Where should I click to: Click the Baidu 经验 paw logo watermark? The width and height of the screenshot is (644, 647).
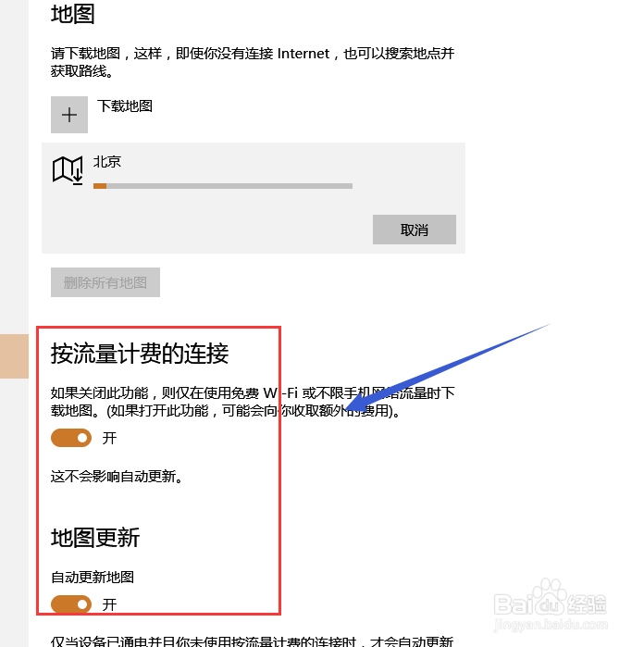[x=550, y=596]
